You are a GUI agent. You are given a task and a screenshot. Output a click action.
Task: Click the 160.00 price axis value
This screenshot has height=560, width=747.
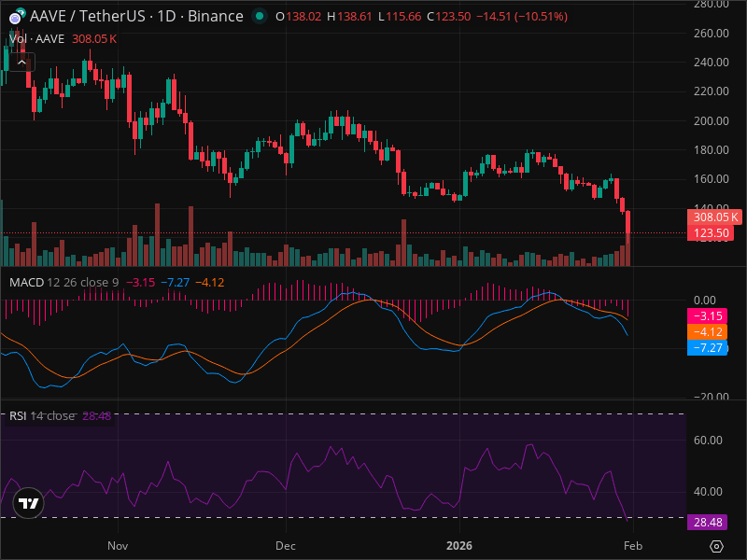[x=711, y=179]
